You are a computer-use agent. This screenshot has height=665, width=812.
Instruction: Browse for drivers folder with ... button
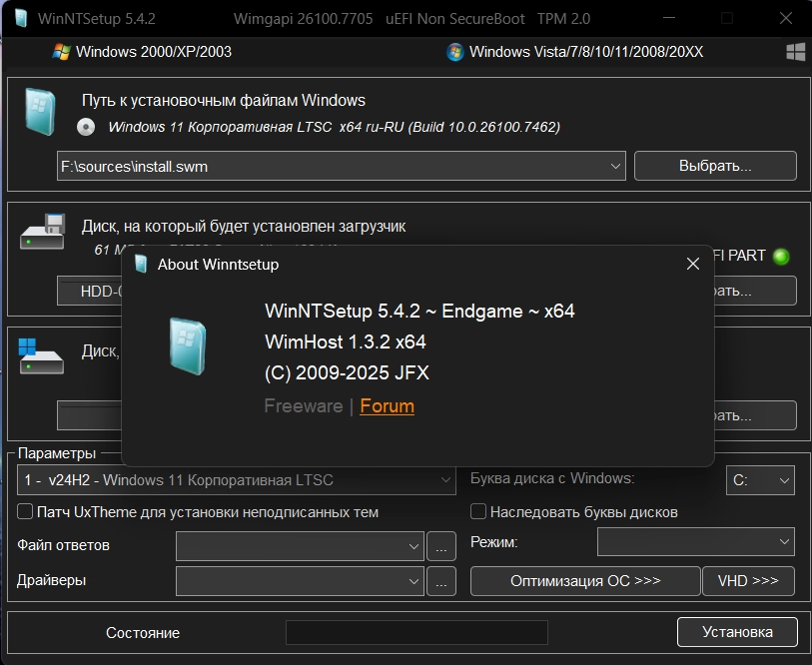[x=441, y=581]
